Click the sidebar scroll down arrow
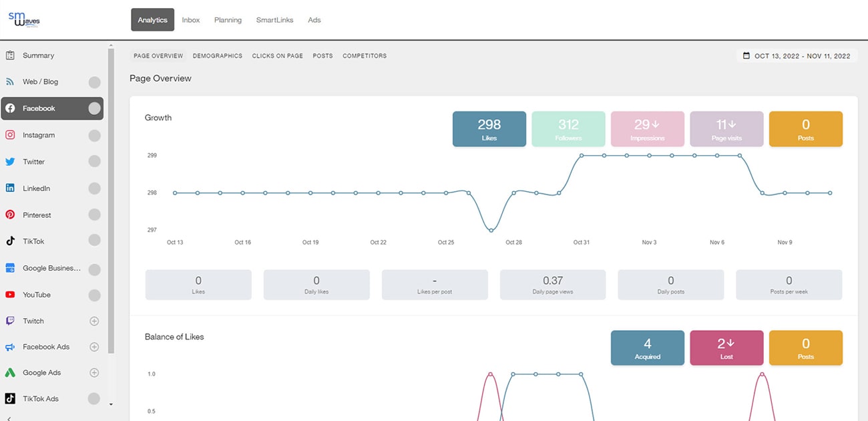The height and width of the screenshot is (421, 868). click(111, 404)
